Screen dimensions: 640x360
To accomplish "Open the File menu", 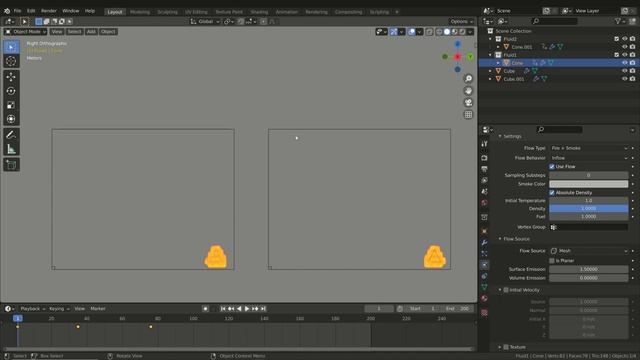I will [x=18, y=11].
